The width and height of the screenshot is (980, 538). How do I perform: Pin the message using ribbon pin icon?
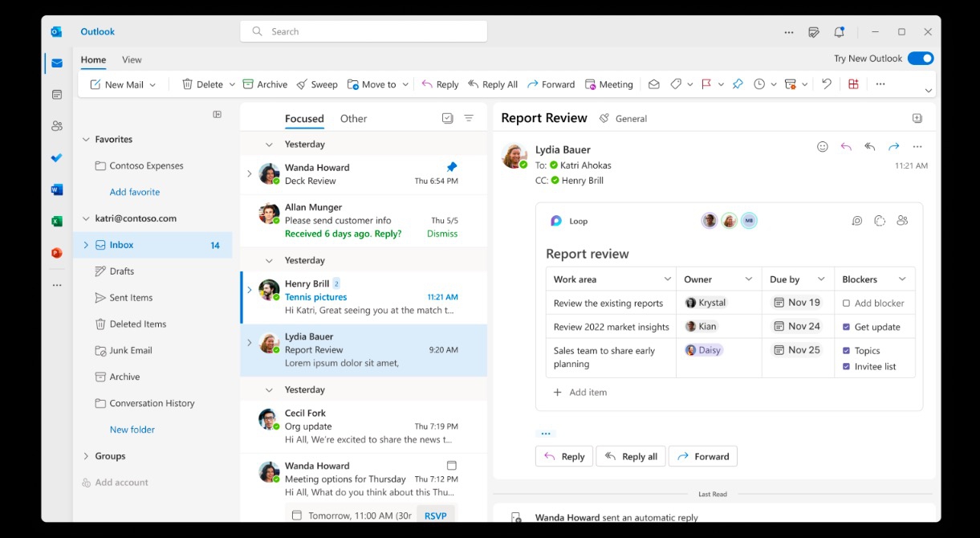(x=738, y=84)
